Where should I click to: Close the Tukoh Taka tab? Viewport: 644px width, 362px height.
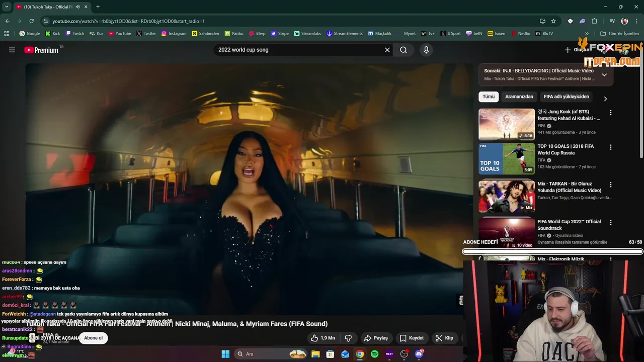(86, 7)
